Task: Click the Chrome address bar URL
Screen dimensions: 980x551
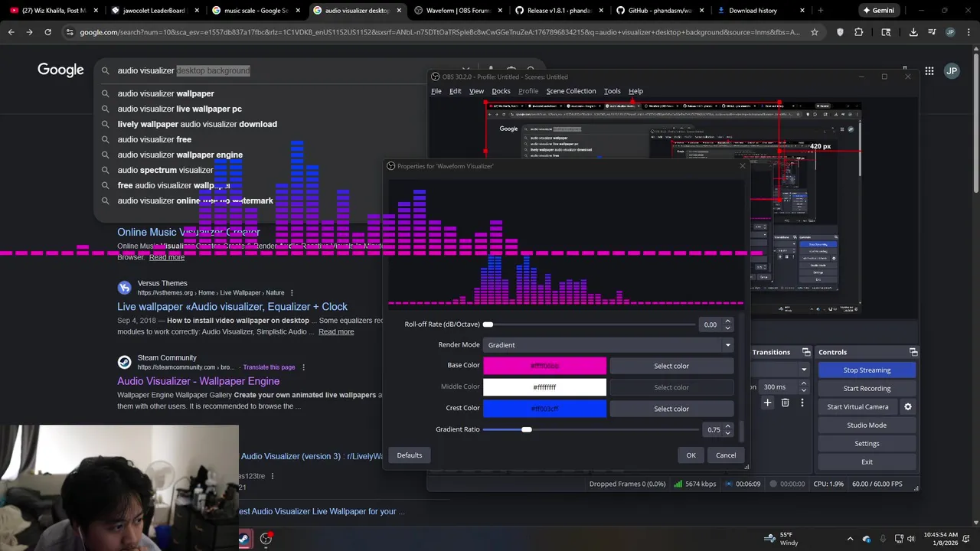Action: coord(439,32)
